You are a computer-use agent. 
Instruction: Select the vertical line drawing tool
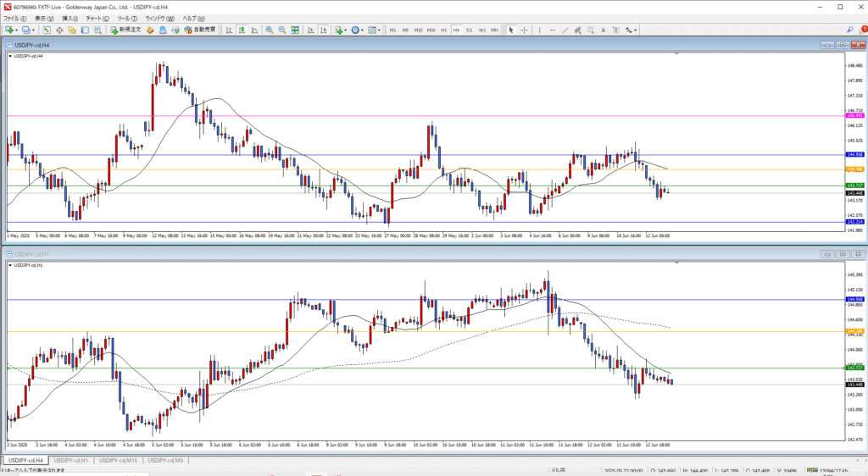click(x=540, y=30)
